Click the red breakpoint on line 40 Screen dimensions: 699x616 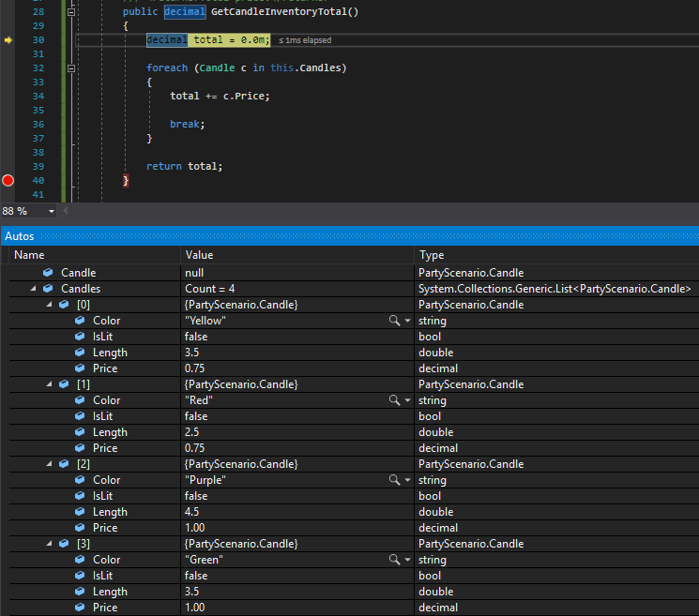point(8,180)
